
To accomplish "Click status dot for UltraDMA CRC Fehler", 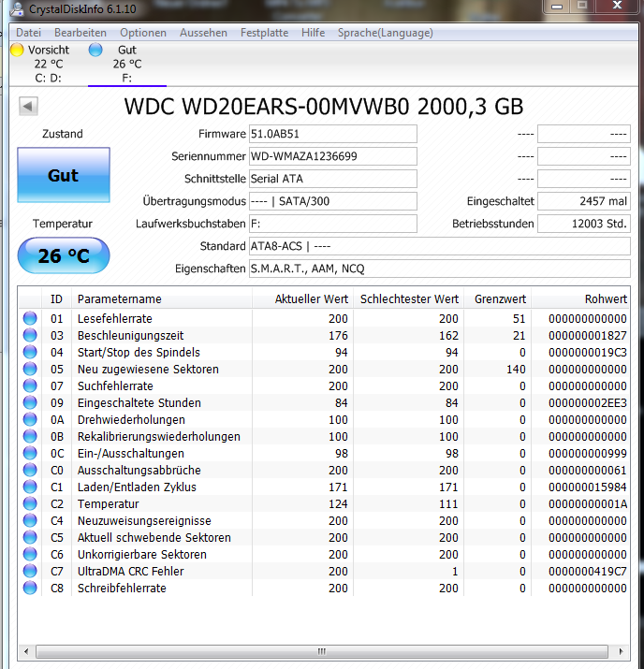I will [30, 572].
